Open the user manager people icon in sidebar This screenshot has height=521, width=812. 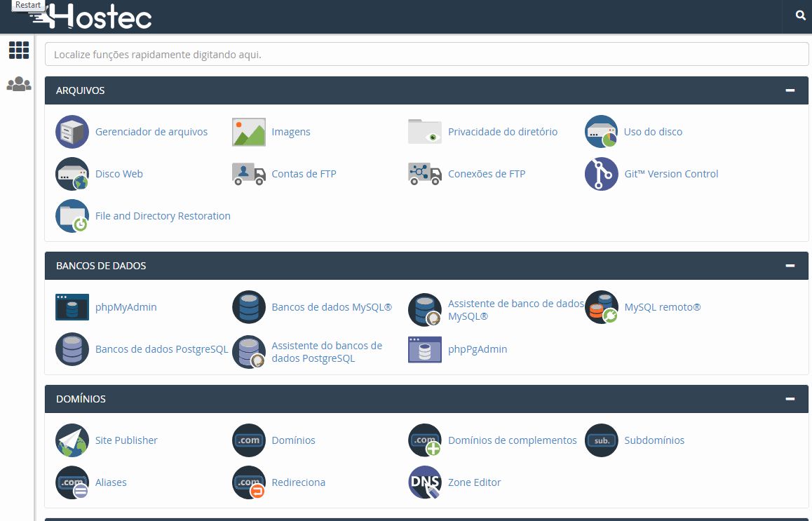(x=19, y=84)
